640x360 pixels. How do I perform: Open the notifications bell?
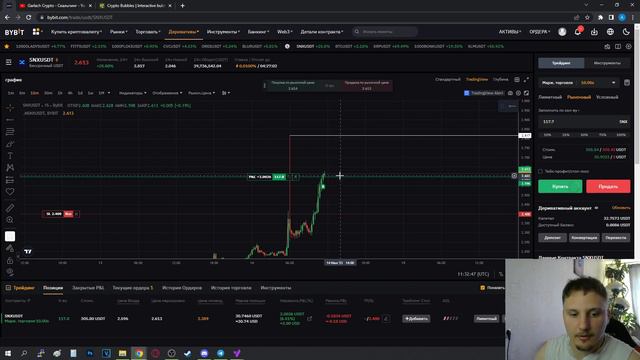click(x=578, y=32)
